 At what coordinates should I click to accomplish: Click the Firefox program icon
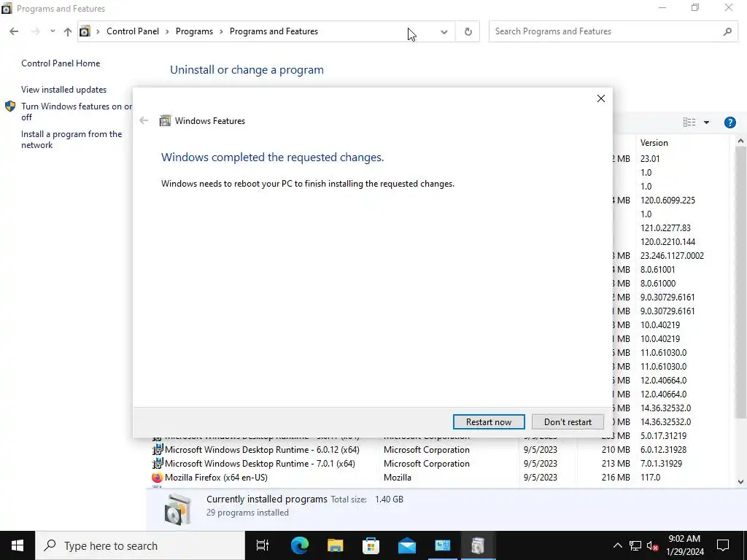coord(158,477)
